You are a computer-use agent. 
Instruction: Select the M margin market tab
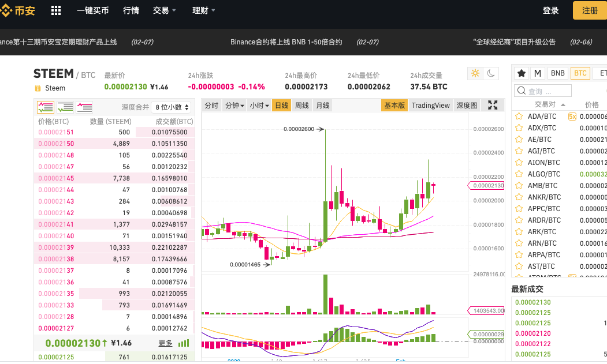538,73
